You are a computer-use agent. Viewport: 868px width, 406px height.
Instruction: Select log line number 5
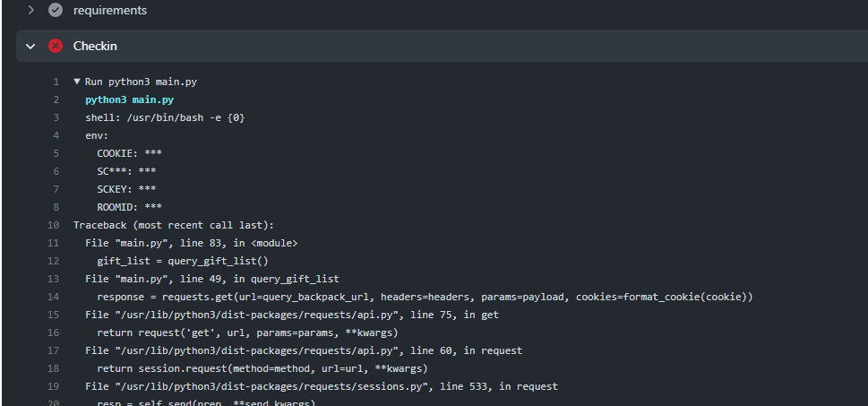pos(56,153)
